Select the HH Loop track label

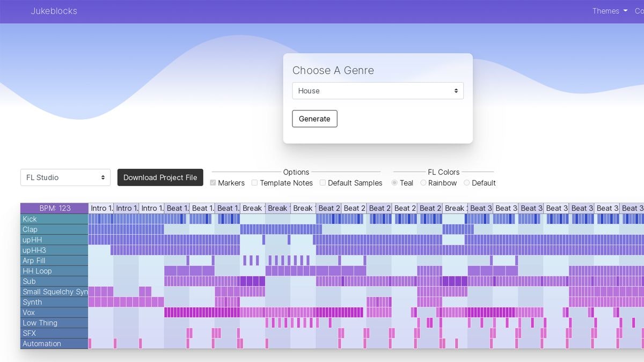tap(54, 271)
